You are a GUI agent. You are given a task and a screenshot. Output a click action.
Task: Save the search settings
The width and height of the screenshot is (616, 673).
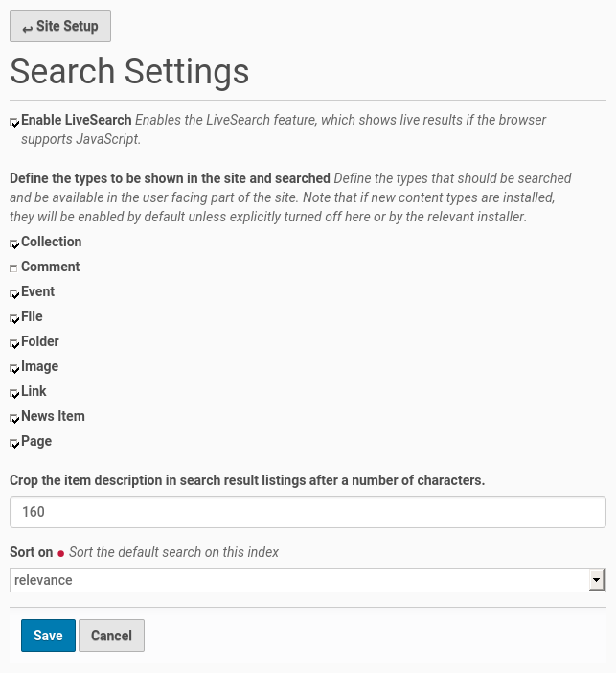[x=48, y=636]
